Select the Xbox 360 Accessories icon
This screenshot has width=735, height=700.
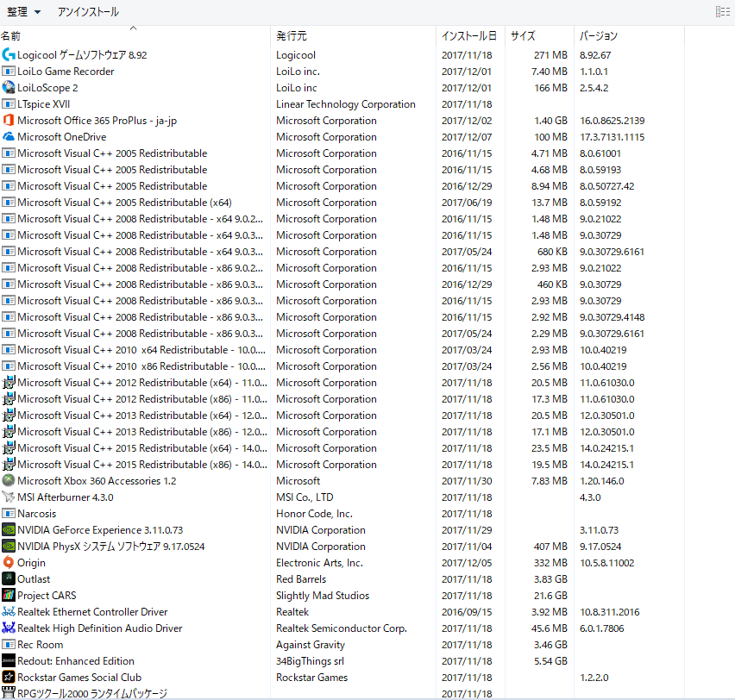[9, 481]
